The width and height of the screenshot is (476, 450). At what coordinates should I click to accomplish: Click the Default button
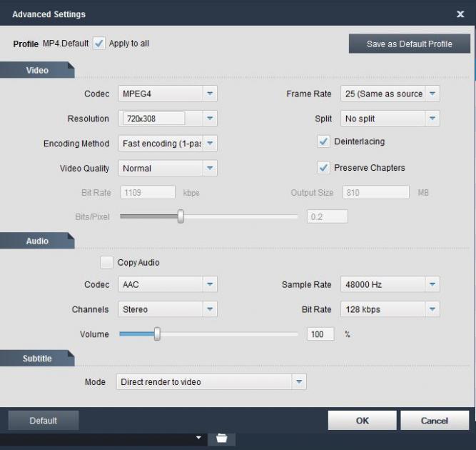(x=43, y=421)
